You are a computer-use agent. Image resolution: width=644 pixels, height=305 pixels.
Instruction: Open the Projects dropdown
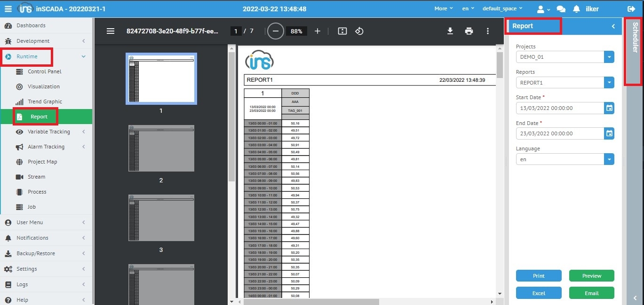tap(609, 57)
